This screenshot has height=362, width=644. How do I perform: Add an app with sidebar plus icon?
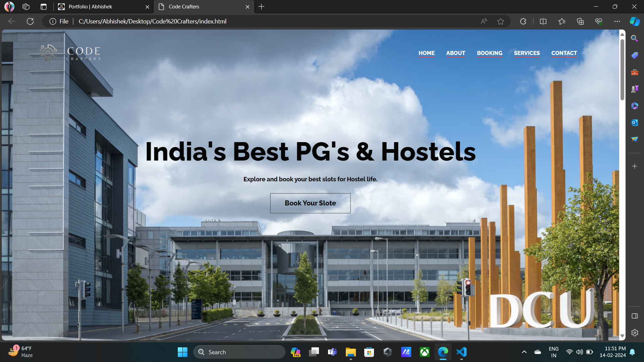tap(634, 166)
